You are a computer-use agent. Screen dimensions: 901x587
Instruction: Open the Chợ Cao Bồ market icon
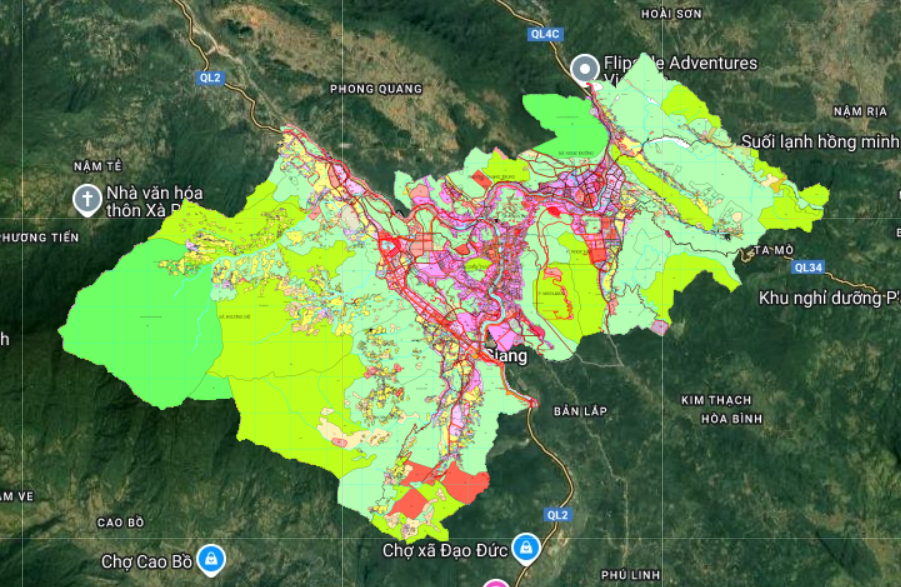tap(211, 558)
